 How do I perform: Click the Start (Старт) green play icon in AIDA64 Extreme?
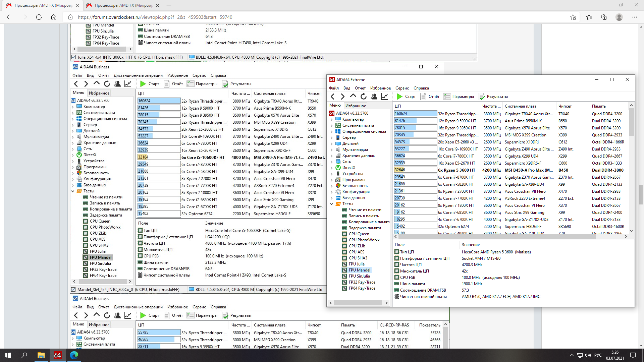pos(399,97)
